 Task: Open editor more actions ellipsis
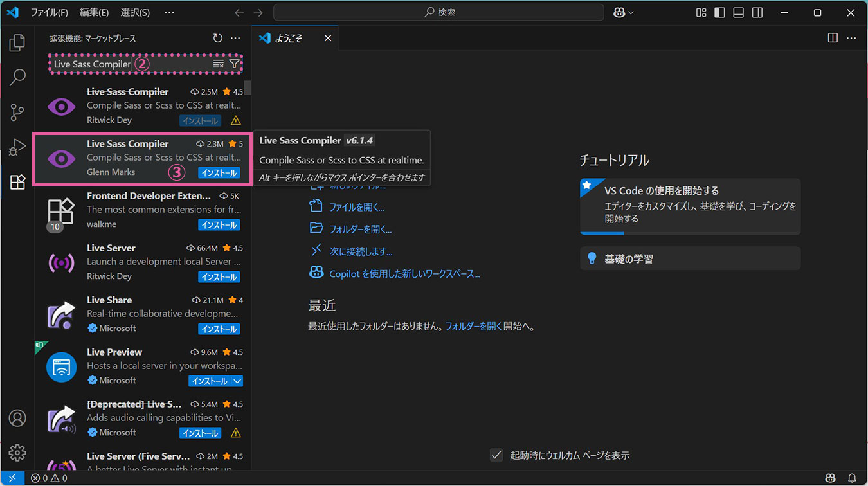851,39
